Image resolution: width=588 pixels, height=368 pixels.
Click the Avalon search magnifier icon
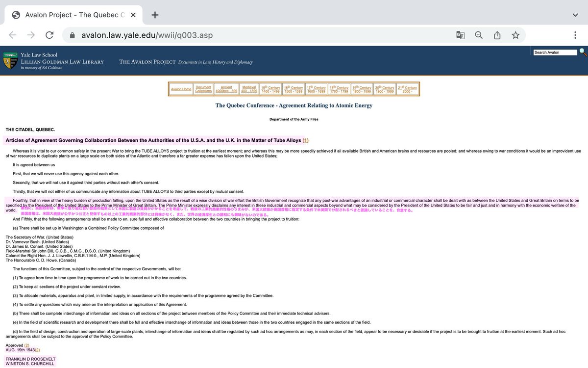(x=583, y=52)
